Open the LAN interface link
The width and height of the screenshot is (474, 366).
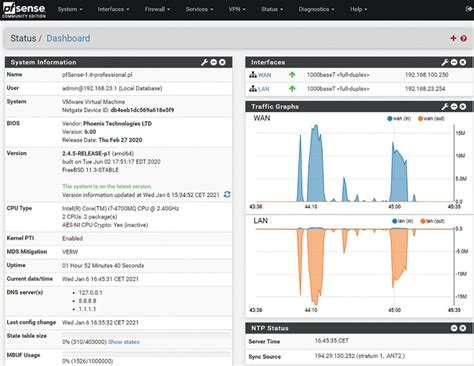pos(263,89)
